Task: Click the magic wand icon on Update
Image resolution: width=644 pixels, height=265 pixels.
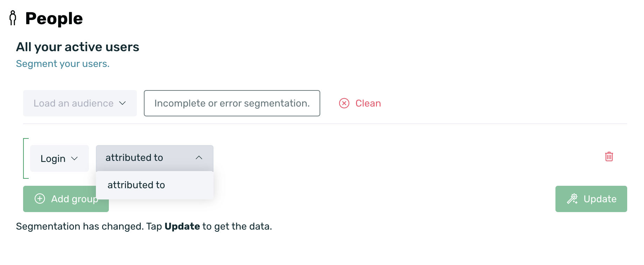Action: (572, 199)
